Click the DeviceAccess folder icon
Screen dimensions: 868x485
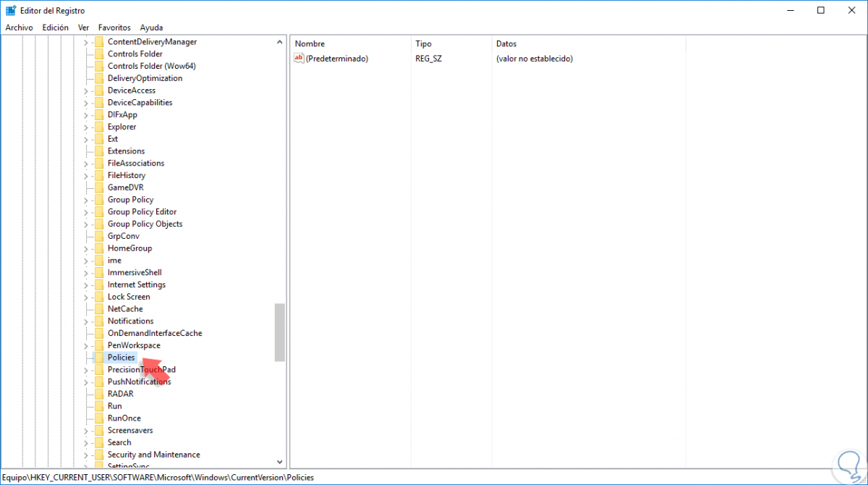(x=99, y=90)
